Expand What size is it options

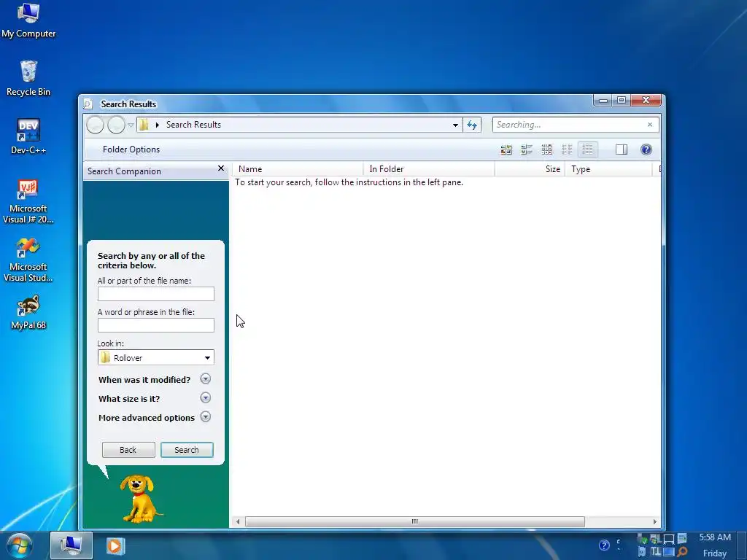(x=205, y=398)
